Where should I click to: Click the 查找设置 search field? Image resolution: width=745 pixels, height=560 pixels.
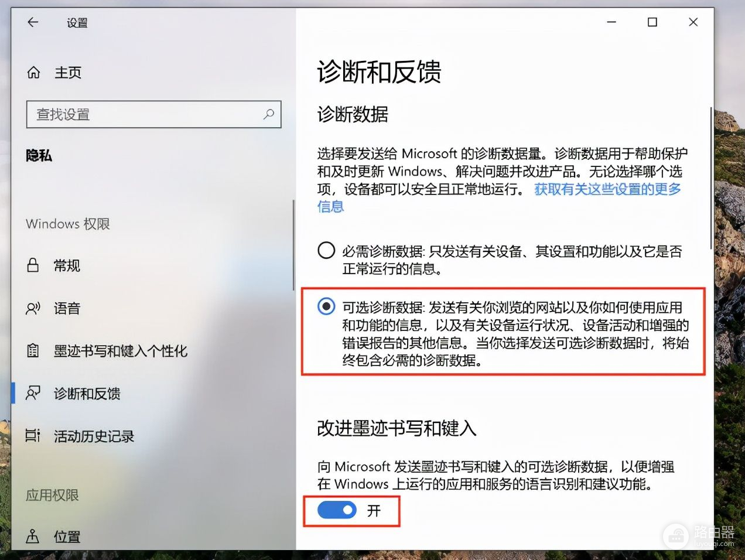coord(153,114)
